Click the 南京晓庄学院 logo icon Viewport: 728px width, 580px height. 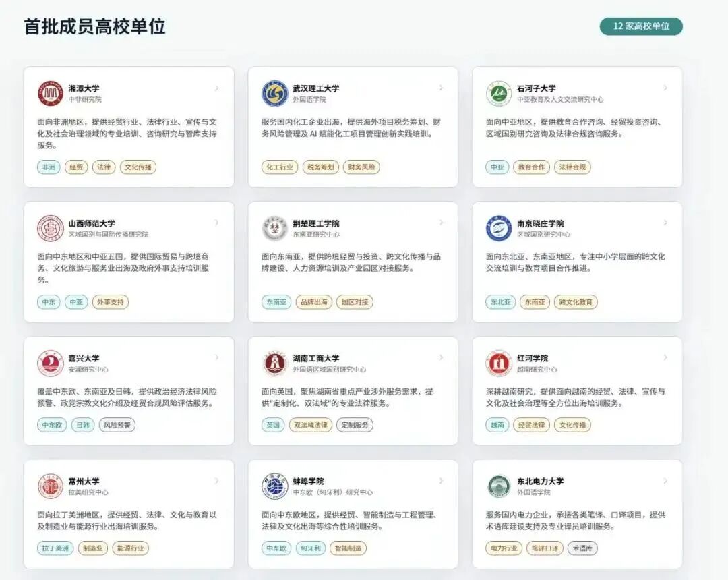pos(499,228)
